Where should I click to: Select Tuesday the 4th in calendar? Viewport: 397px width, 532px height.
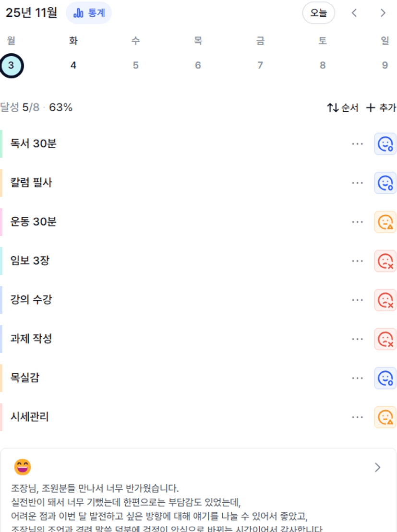73,65
